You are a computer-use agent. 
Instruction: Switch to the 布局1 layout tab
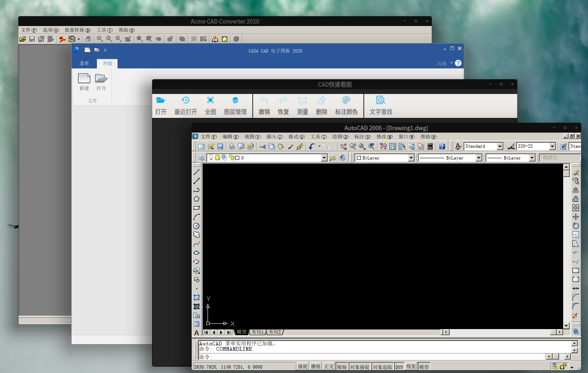(x=257, y=332)
